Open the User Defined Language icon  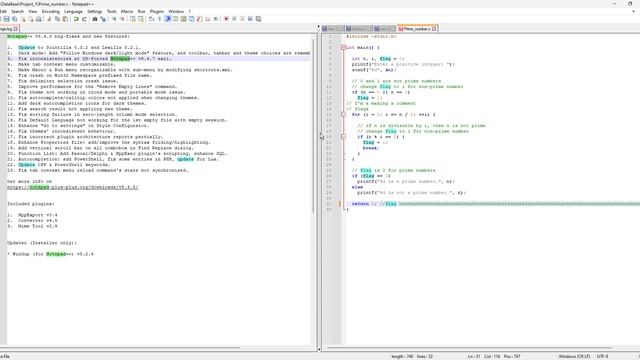pos(176,19)
